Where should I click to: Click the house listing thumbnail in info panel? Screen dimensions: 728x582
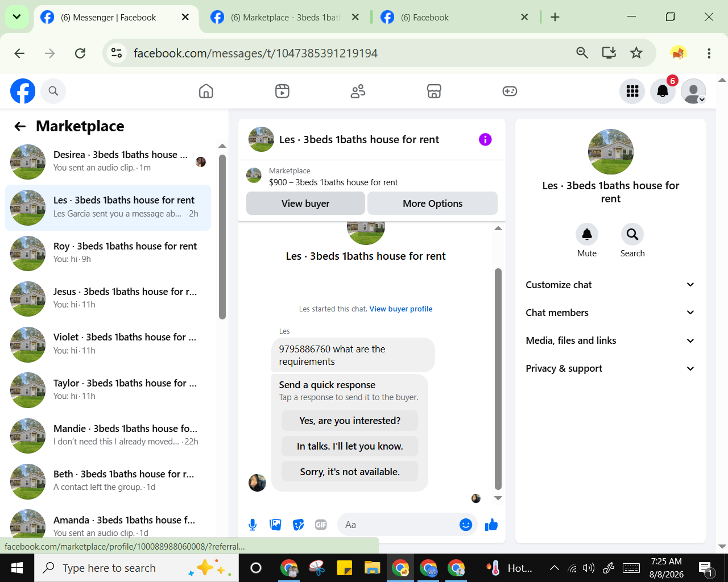pyautogui.click(x=611, y=152)
